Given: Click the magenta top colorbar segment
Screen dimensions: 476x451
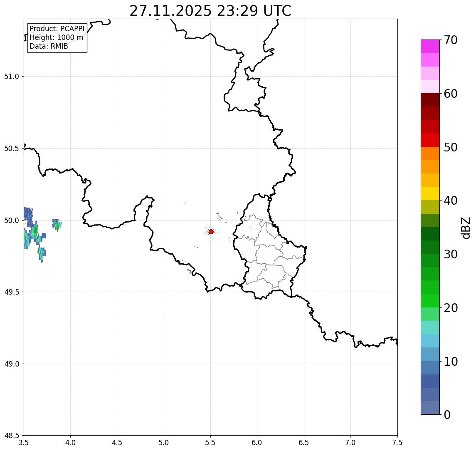Looking at the screenshot, I should click(x=430, y=47).
